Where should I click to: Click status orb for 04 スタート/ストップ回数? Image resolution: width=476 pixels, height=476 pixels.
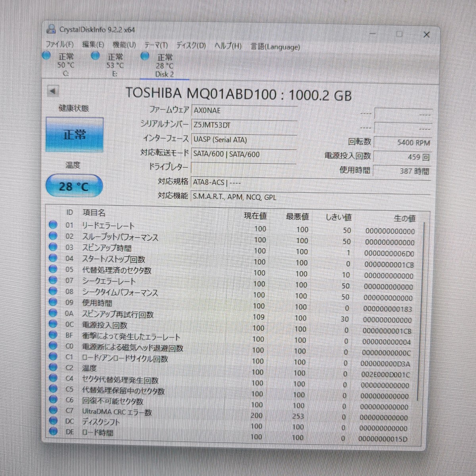pos(53,258)
